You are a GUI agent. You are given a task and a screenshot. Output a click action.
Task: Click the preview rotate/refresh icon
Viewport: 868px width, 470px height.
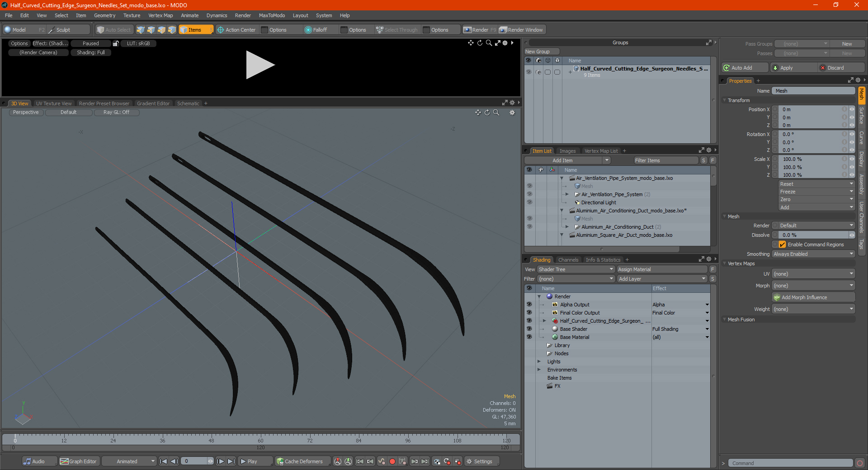(x=480, y=43)
